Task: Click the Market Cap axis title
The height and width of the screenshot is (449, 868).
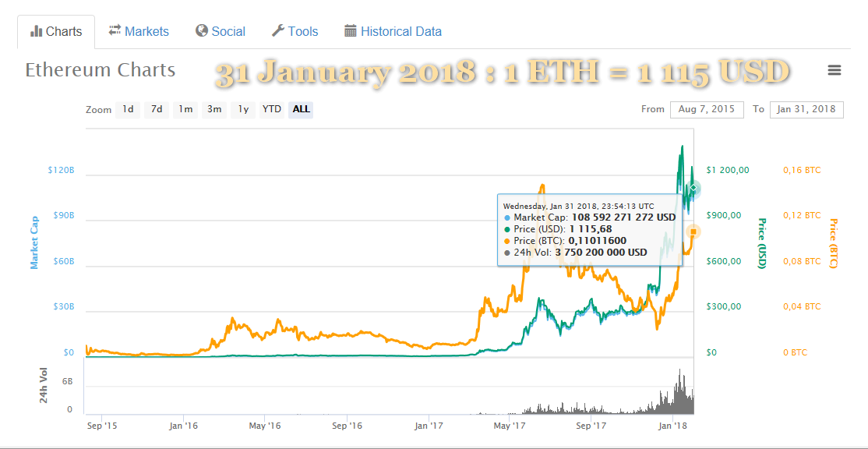Action: click(34, 242)
